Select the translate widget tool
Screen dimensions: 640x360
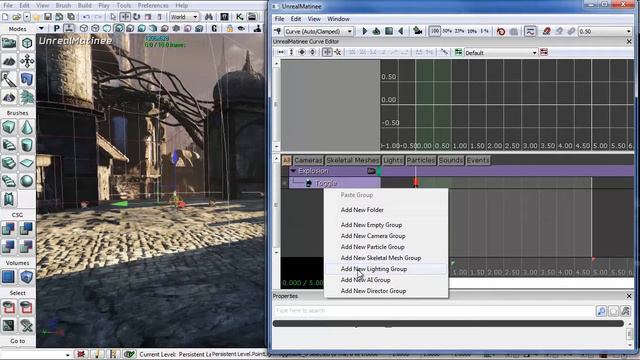pyautogui.click(x=125, y=17)
